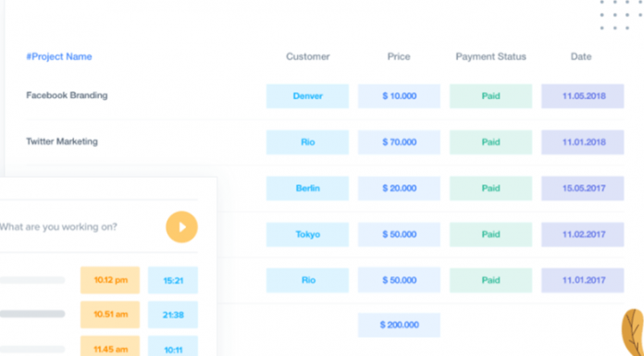Click the Paid status in the Tokyo row
Viewport: 644px width, 356px height.
tap(490, 235)
